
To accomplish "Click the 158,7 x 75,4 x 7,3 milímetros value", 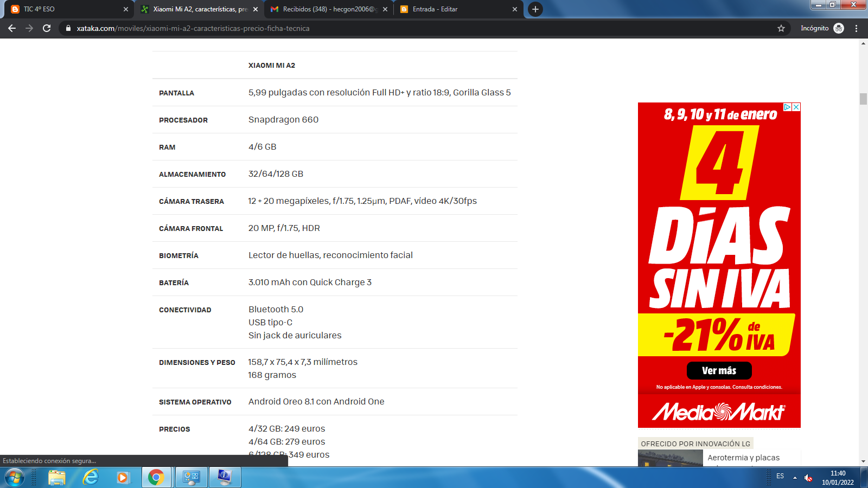I will (303, 362).
